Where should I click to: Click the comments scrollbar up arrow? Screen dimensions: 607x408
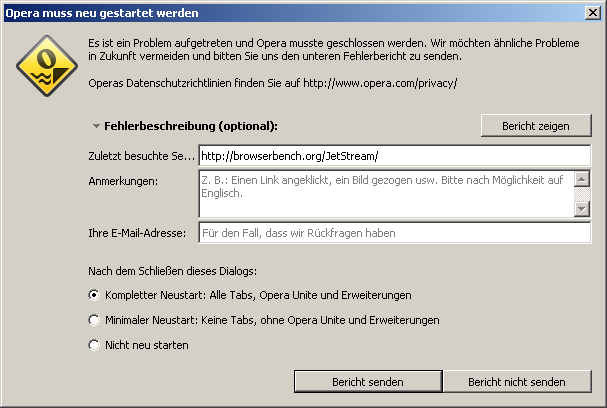click(x=581, y=179)
